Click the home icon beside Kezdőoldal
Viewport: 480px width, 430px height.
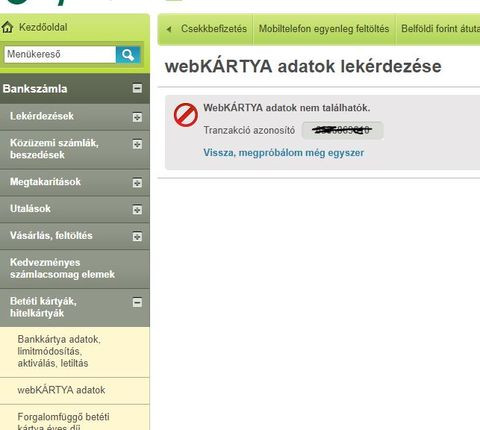[x=7, y=27]
